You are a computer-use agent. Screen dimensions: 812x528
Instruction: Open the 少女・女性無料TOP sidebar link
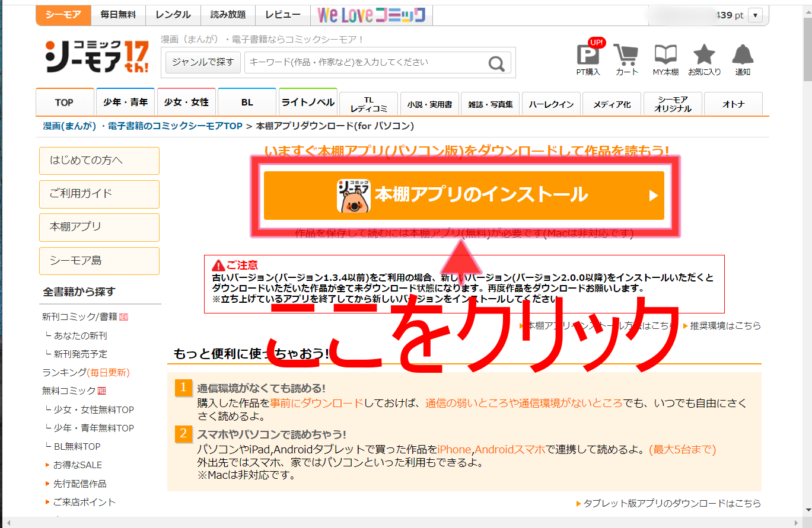(94, 409)
